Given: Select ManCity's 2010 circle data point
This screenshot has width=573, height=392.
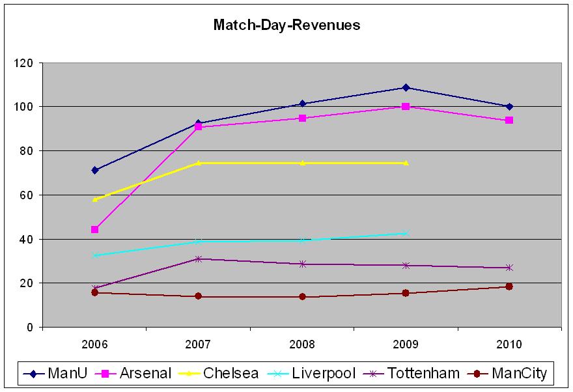Looking at the screenshot, I should coord(509,287).
